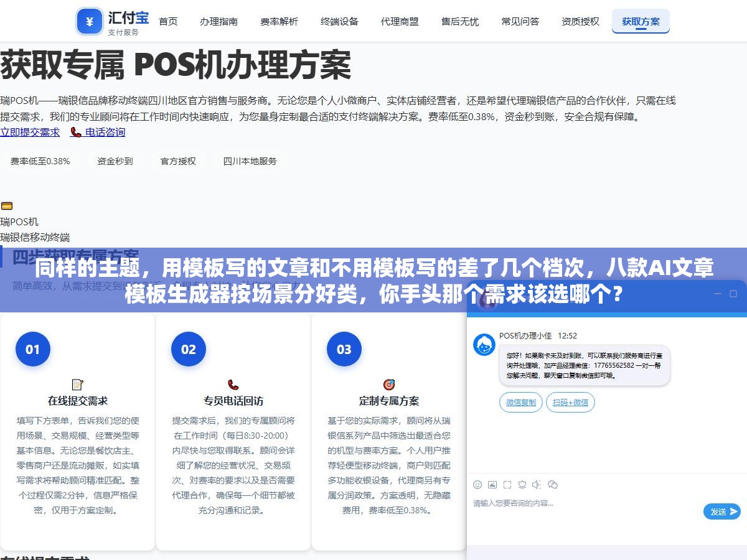This screenshot has height=560, width=747.
Task: Click the 获取专属 POS机办理方案 heading
Action: click(x=176, y=65)
